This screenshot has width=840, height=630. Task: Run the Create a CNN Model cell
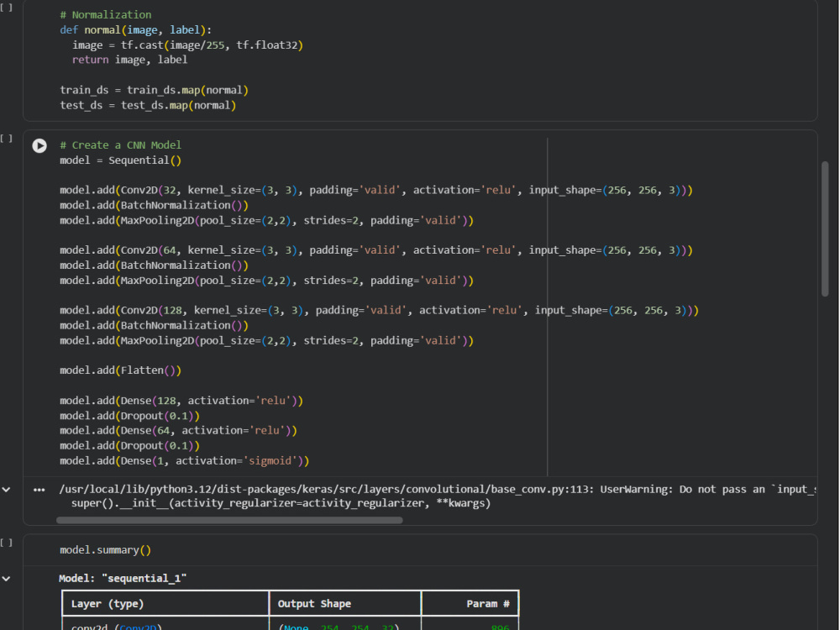coord(39,145)
